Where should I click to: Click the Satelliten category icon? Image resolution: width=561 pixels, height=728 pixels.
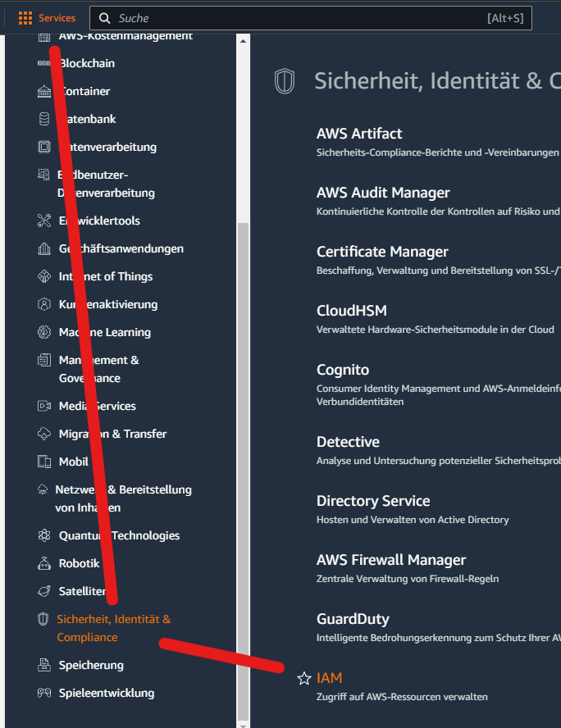[x=44, y=591]
